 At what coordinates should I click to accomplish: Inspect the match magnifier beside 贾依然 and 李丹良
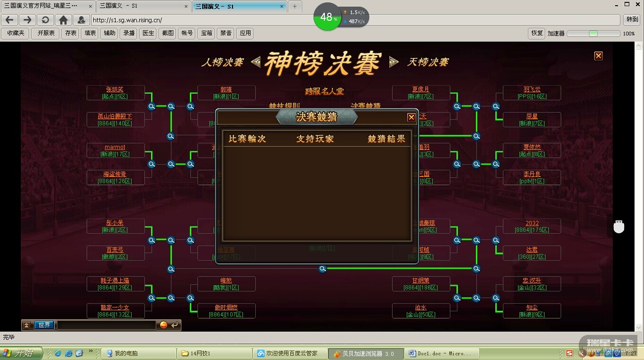click(496, 164)
